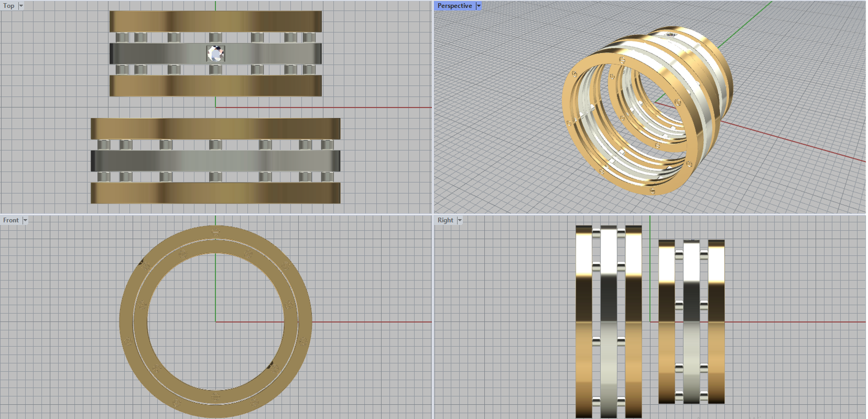Image resolution: width=868 pixels, height=419 pixels.
Task: Select the diamond gem in Top view
Action: [x=216, y=53]
